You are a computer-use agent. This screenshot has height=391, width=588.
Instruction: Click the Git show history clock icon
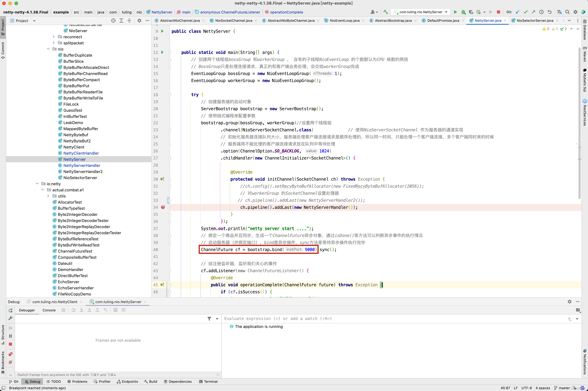[541, 12]
